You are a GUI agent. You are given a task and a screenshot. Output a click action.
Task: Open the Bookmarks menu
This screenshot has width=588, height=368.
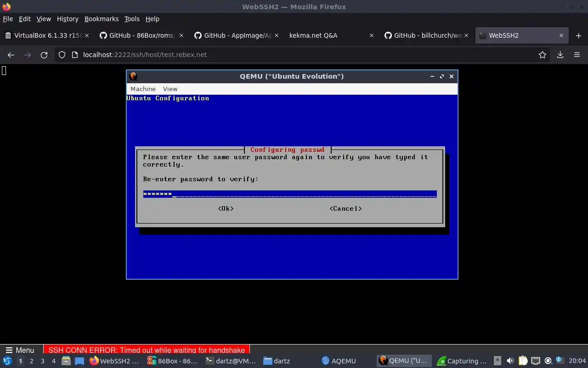102,19
